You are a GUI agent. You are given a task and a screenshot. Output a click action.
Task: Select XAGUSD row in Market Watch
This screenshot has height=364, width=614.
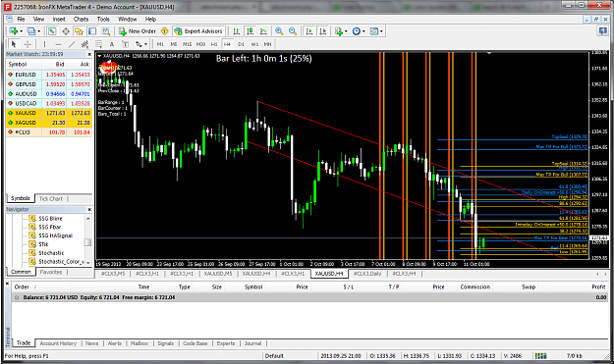tap(49, 123)
